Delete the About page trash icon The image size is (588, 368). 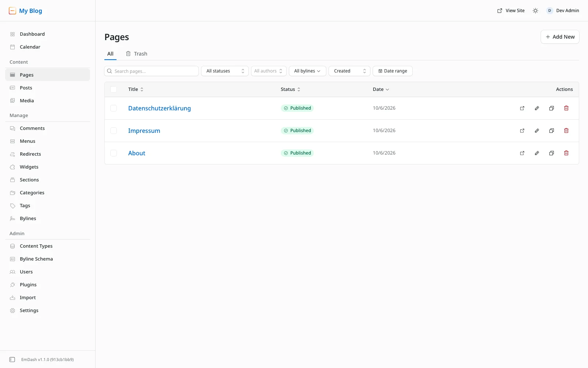coord(566,153)
